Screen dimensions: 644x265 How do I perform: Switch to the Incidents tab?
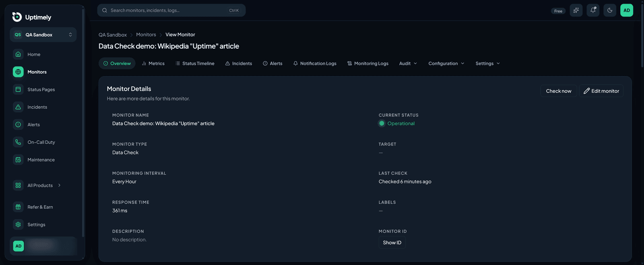pyautogui.click(x=239, y=64)
